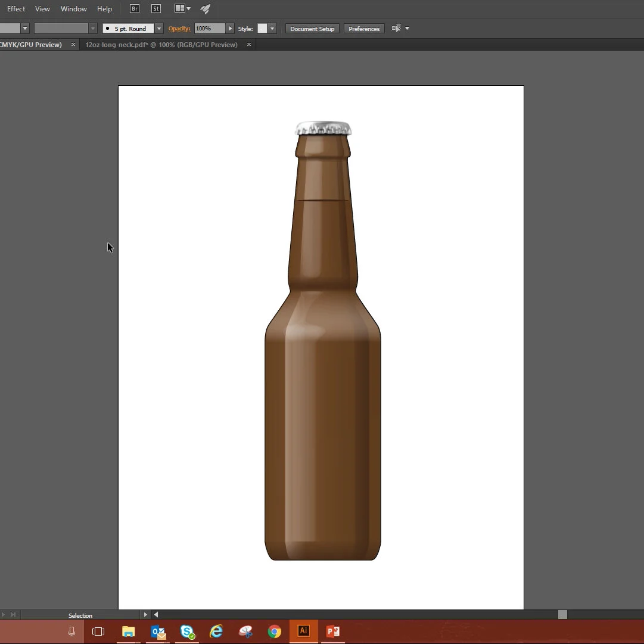Screen dimensions: 644x644
Task: Open the Window menu
Action: pyautogui.click(x=73, y=8)
